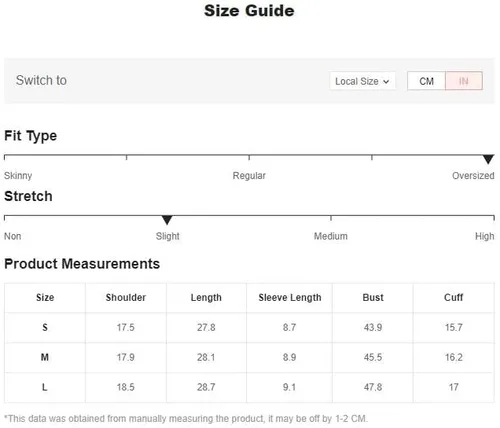Select the S size row
500x428 pixels.
coord(249,328)
